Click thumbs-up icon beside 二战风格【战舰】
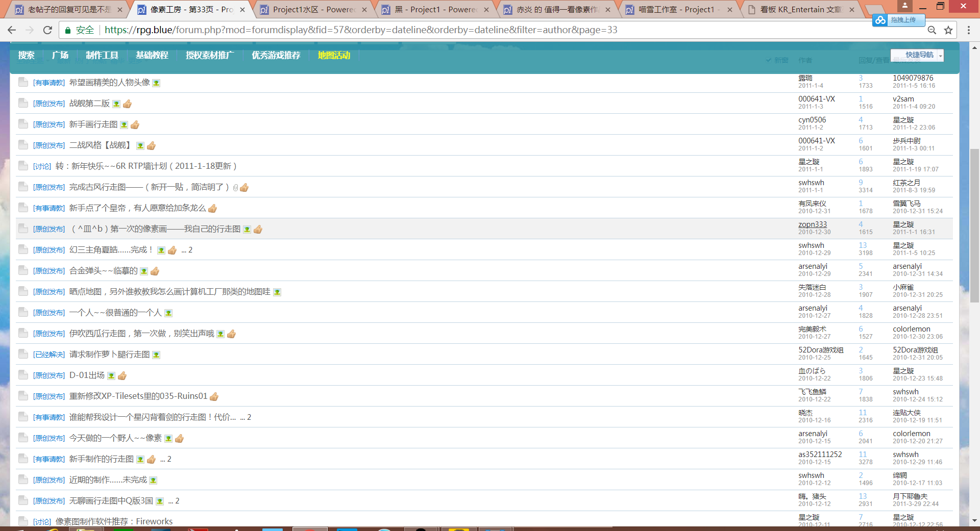This screenshot has height=531, width=980. tap(151, 146)
